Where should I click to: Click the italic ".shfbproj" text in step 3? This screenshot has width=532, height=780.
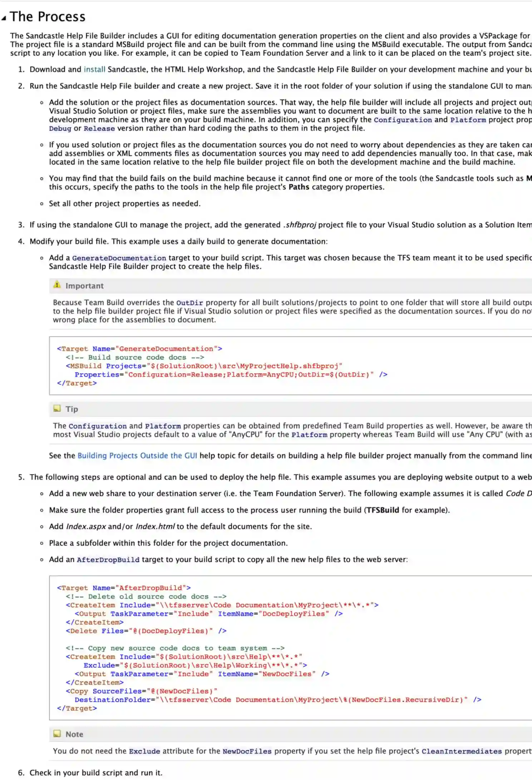coord(300,225)
